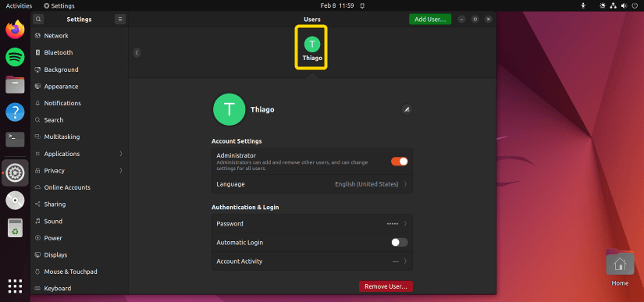Click the Add User button

point(430,20)
